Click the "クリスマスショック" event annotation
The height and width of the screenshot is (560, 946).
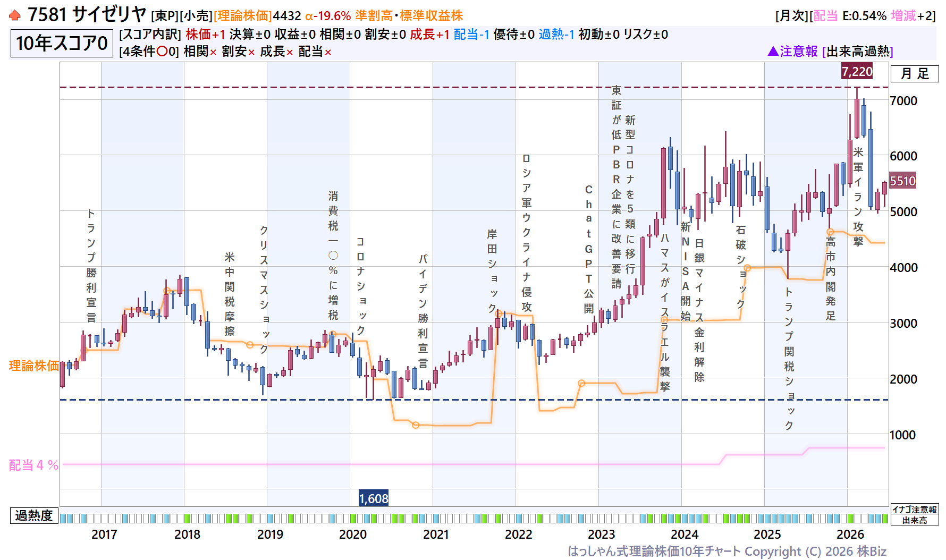pyautogui.click(x=264, y=290)
